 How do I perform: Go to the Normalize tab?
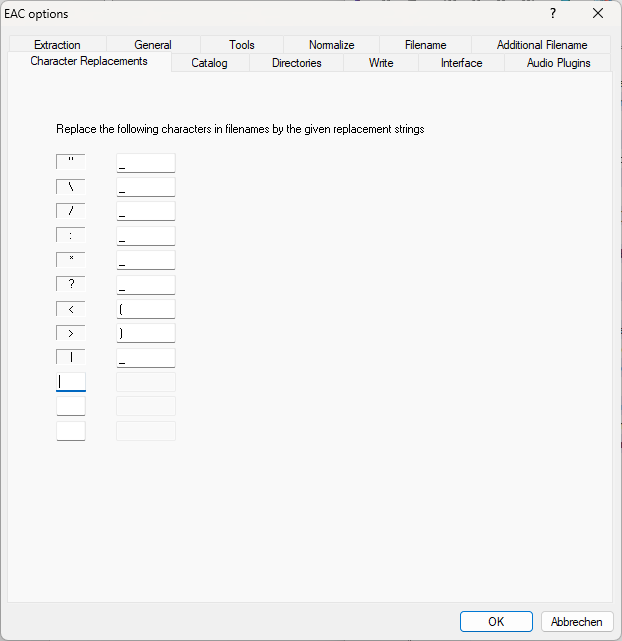click(331, 45)
